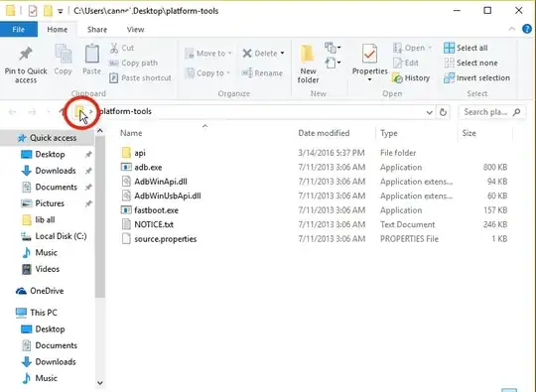Viewport: 536px width, 392px height.
Task: Click the Cut scissors icon
Action: point(114,48)
